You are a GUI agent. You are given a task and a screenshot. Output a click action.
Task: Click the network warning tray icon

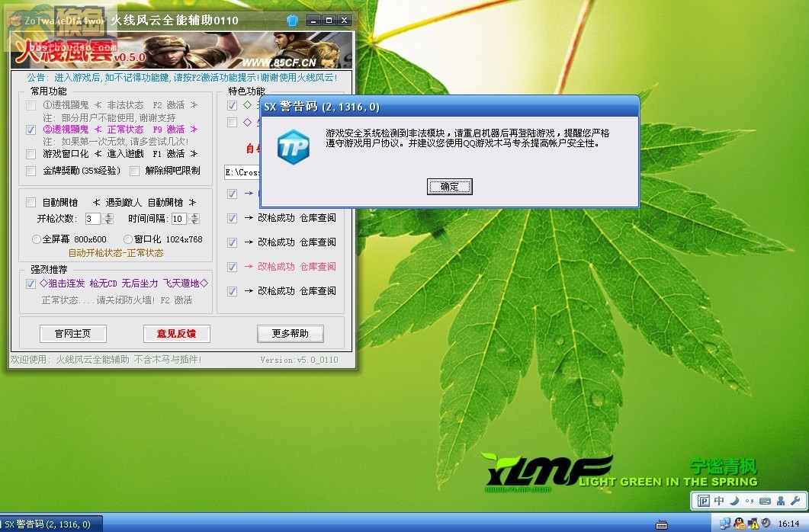pyautogui.click(x=753, y=524)
